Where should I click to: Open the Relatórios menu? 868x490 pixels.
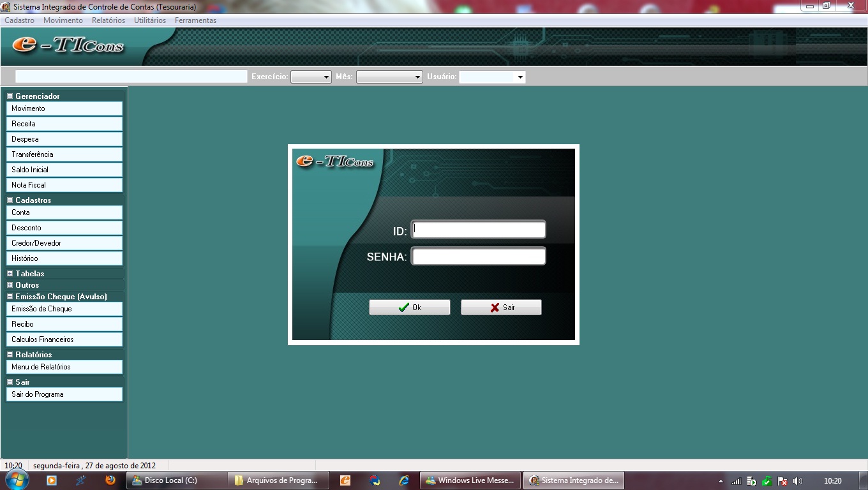108,20
